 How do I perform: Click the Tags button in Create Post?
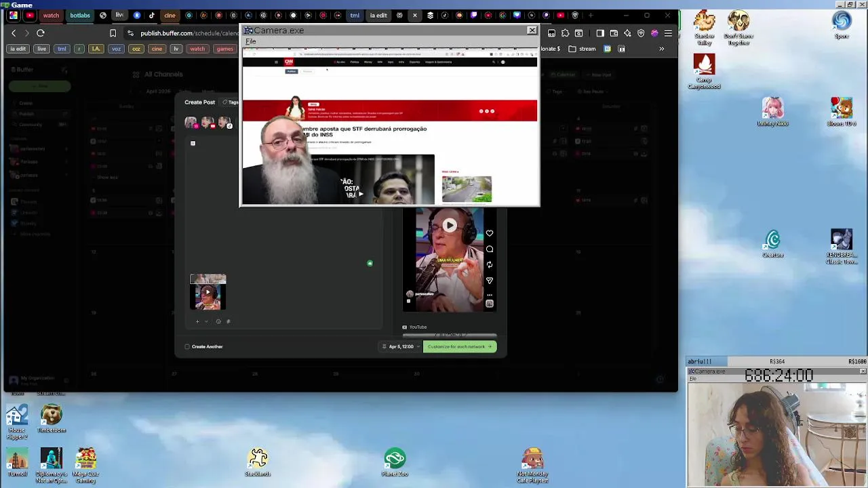point(231,102)
